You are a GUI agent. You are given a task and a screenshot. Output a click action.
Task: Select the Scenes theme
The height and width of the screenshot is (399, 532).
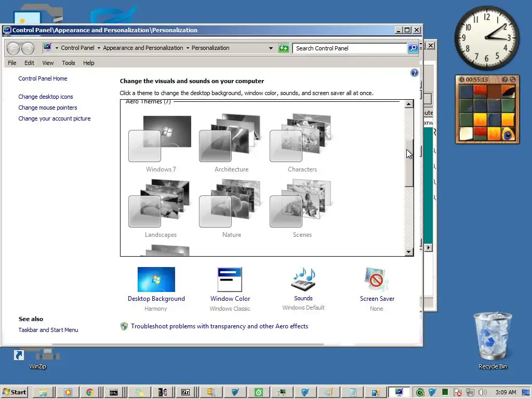tap(302, 208)
